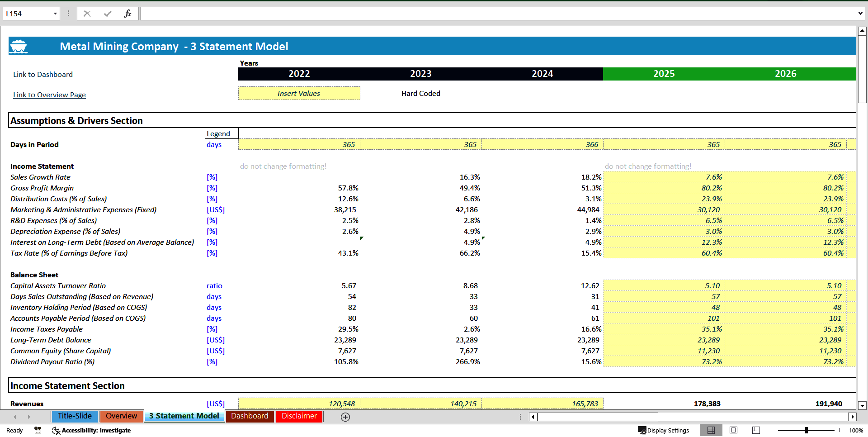Select the 2025 green year header
Image resolution: width=868 pixels, height=437 pixels.
[664, 74]
